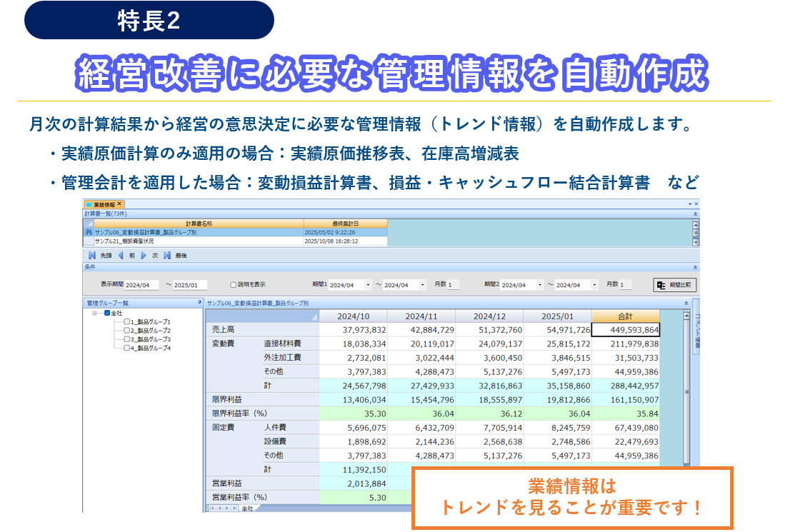Select the 営業利益 cell 2,013,884
This screenshot has width=790, height=532.
click(x=353, y=483)
